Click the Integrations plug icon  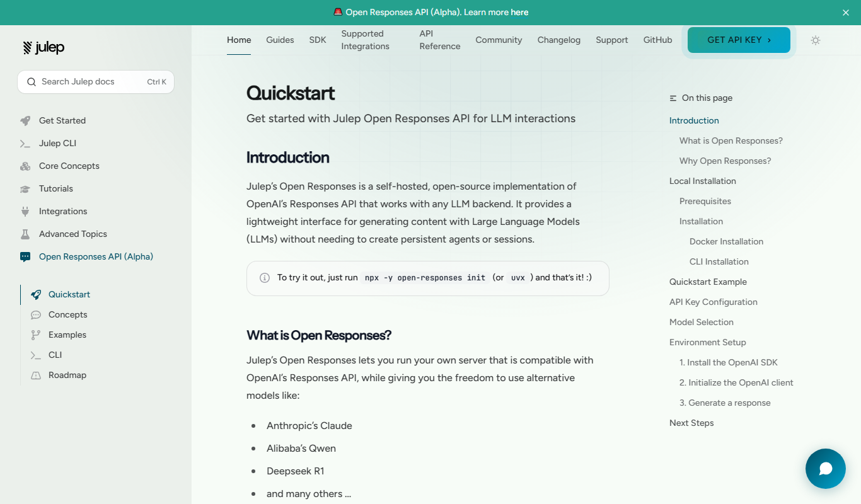point(25,211)
